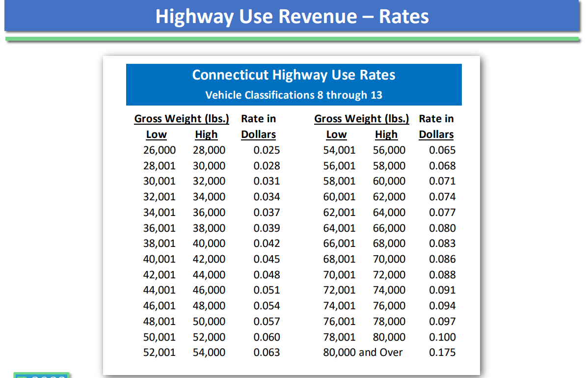Click the rate value 0.080

point(443,228)
